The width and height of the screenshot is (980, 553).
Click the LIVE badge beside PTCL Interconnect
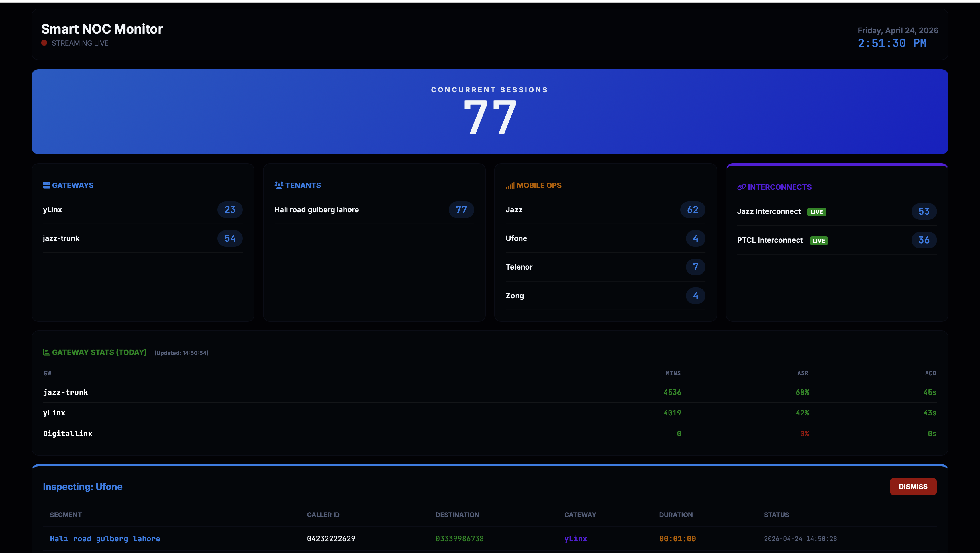coord(819,240)
